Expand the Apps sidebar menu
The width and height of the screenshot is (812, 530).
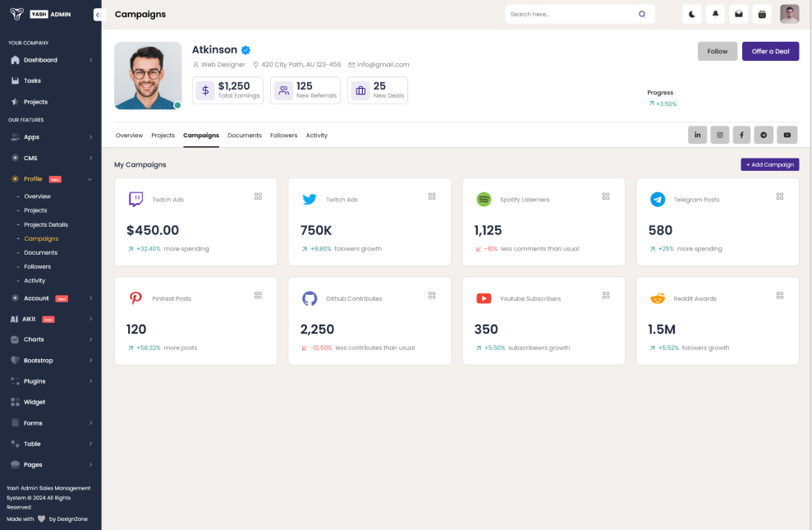click(51, 137)
